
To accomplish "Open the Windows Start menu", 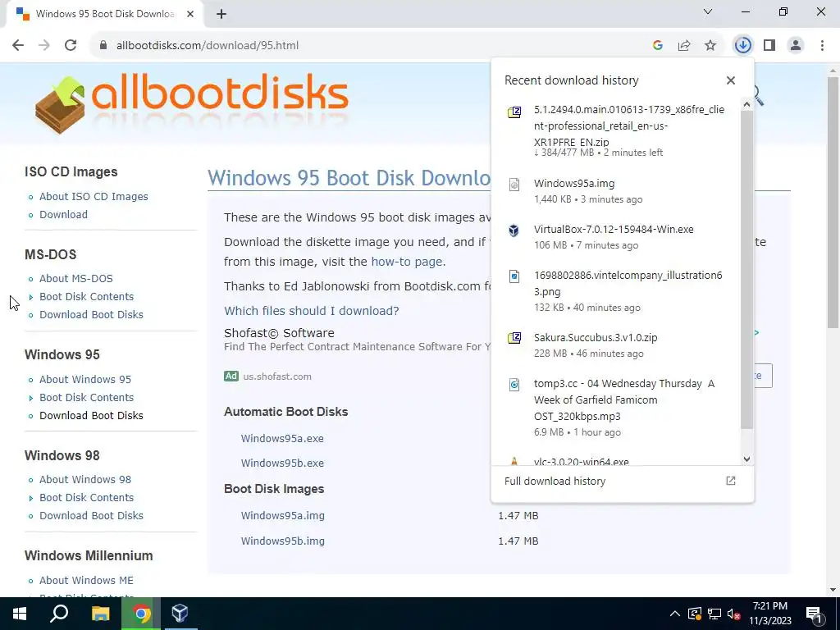I will [20, 614].
